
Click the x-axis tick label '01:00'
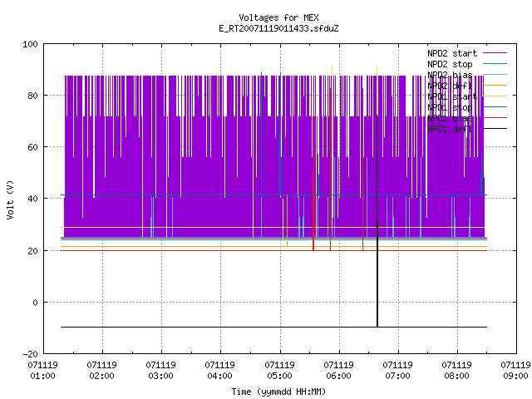point(42,376)
